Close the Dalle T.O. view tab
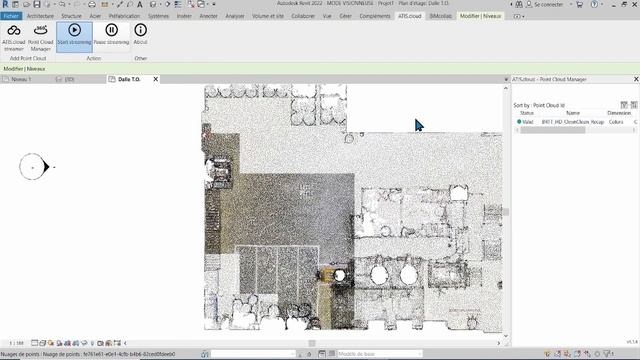Screen dimensions: 640x360 click(x=156, y=79)
